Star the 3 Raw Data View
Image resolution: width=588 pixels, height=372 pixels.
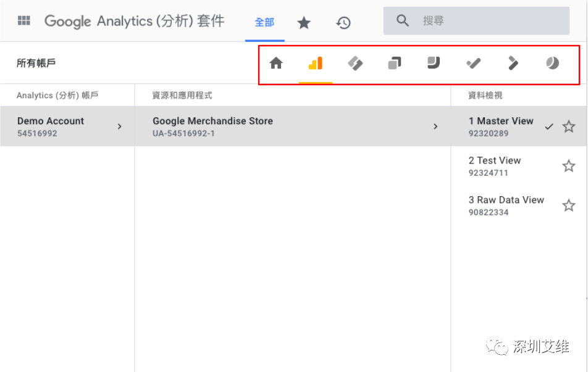[569, 205]
